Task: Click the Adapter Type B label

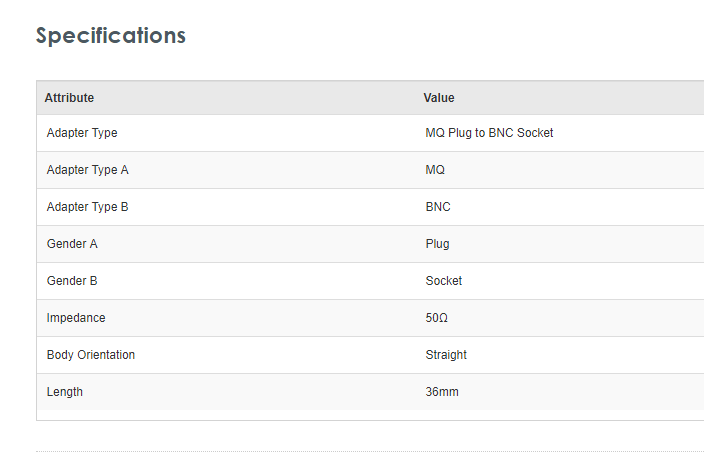Action: (87, 207)
